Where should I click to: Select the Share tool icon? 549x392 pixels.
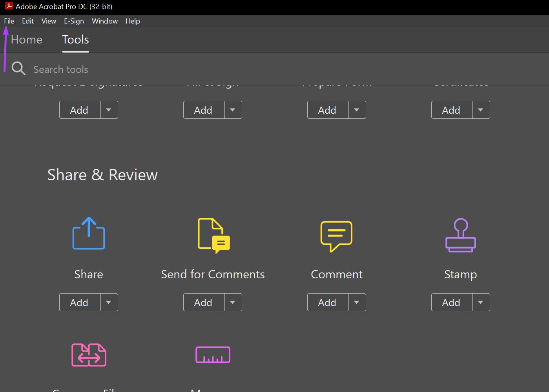pos(88,233)
